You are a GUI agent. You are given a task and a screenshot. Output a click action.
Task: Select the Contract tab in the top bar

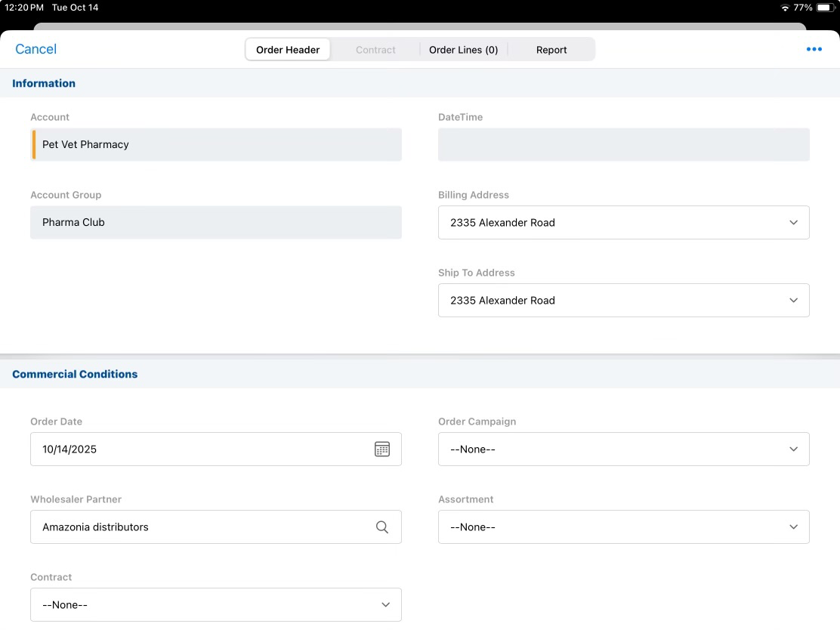pos(375,50)
